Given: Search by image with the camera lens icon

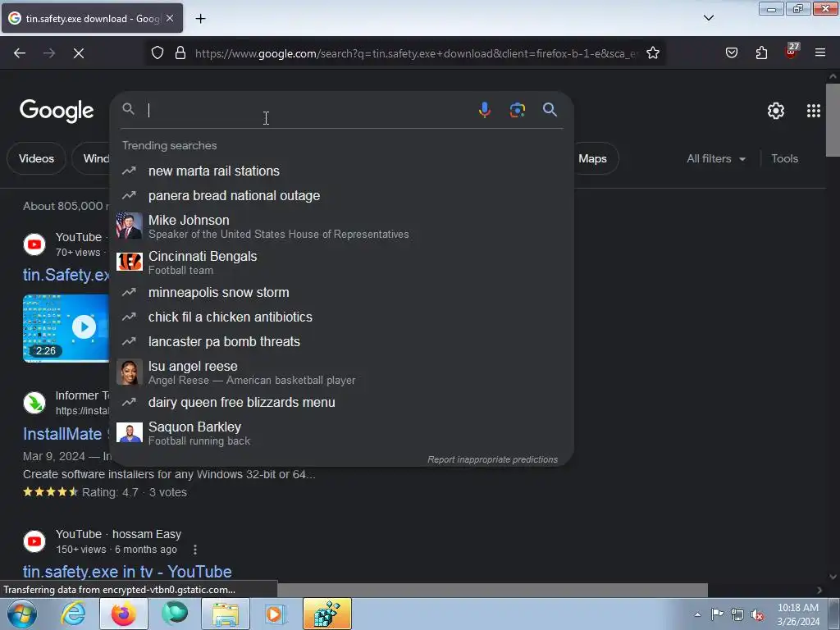Looking at the screenshot, I should 517,110.
